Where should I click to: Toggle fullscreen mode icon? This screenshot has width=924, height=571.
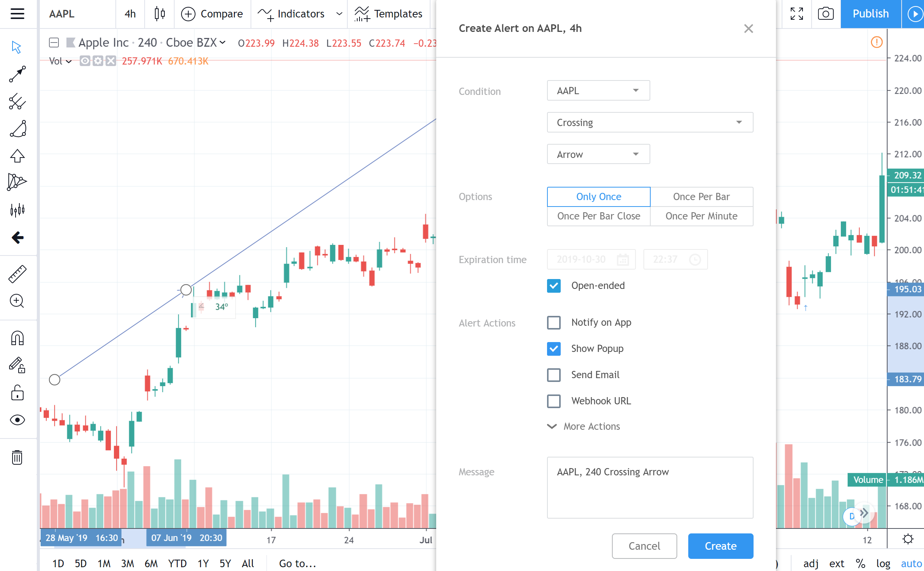pos(796,14)
